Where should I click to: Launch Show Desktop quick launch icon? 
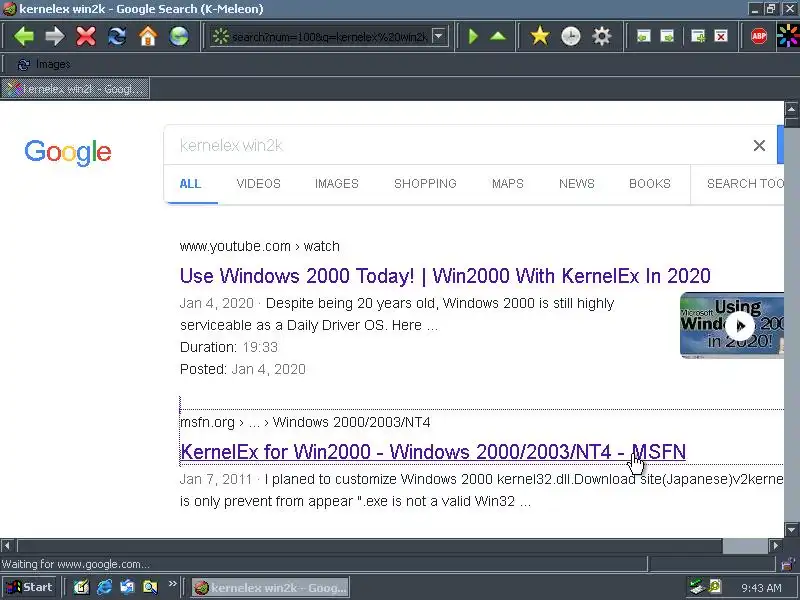click(x=81, y=587)
